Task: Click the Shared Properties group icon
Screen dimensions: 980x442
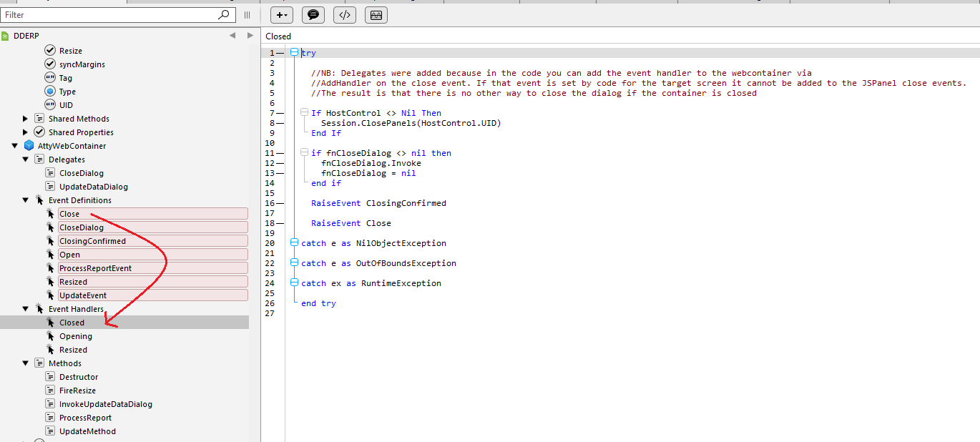Action: click(39, 132)
